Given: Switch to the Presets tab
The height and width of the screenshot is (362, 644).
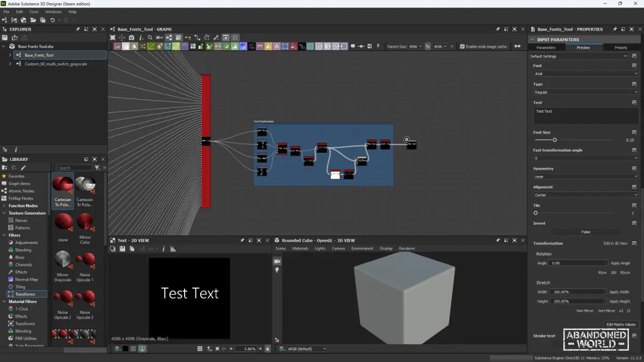Looking at the screenshot, I should [x=620, y=48].
